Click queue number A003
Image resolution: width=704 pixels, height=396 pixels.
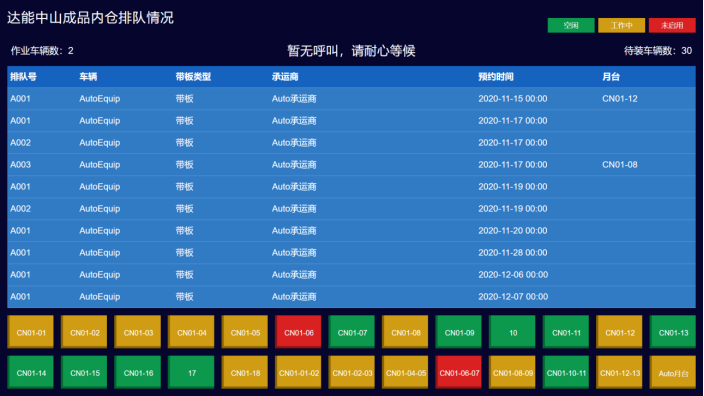(x=21, y=165)
